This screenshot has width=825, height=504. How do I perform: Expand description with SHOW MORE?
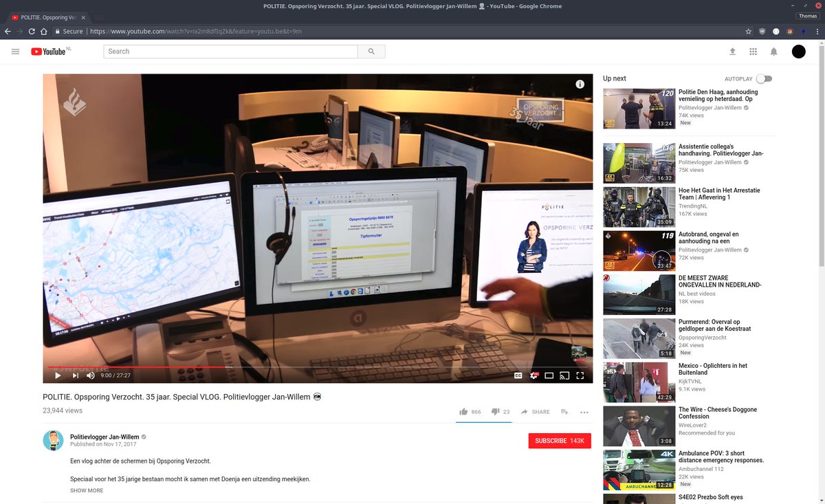(x=87, y=490)
